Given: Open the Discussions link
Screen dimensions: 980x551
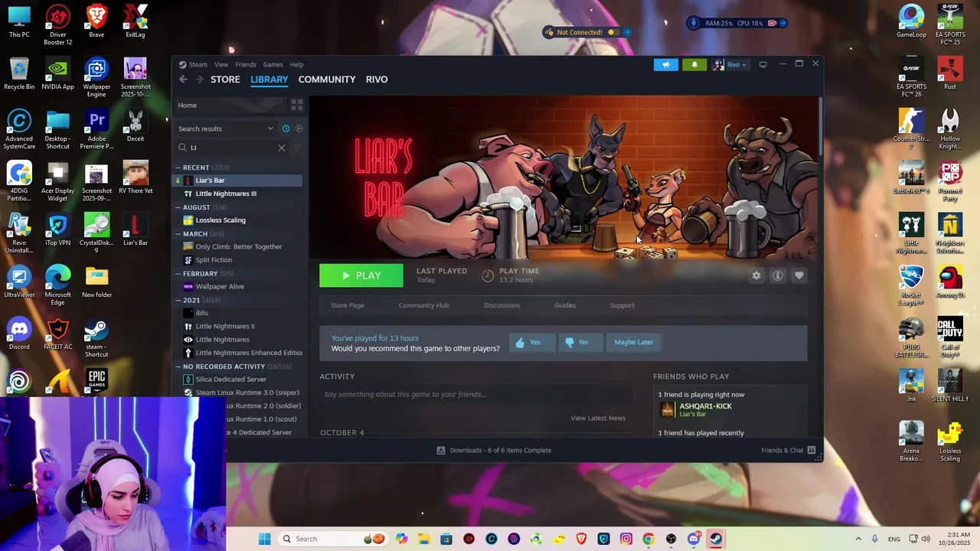Looking at the screenshot, I should [x=501, y=305].
